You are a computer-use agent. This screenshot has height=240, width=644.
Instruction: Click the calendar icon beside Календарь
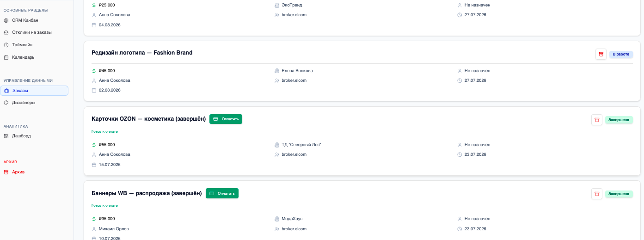click(x=6, y=57)
